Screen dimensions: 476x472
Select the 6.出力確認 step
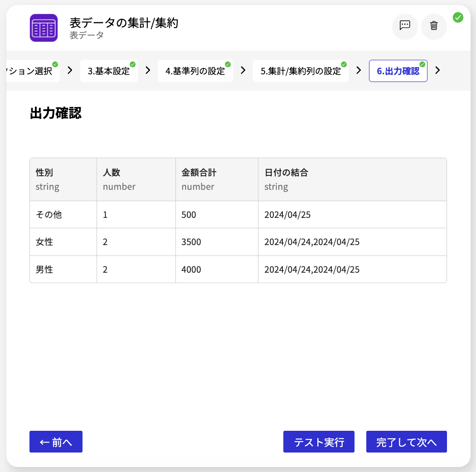click(398, 71)
